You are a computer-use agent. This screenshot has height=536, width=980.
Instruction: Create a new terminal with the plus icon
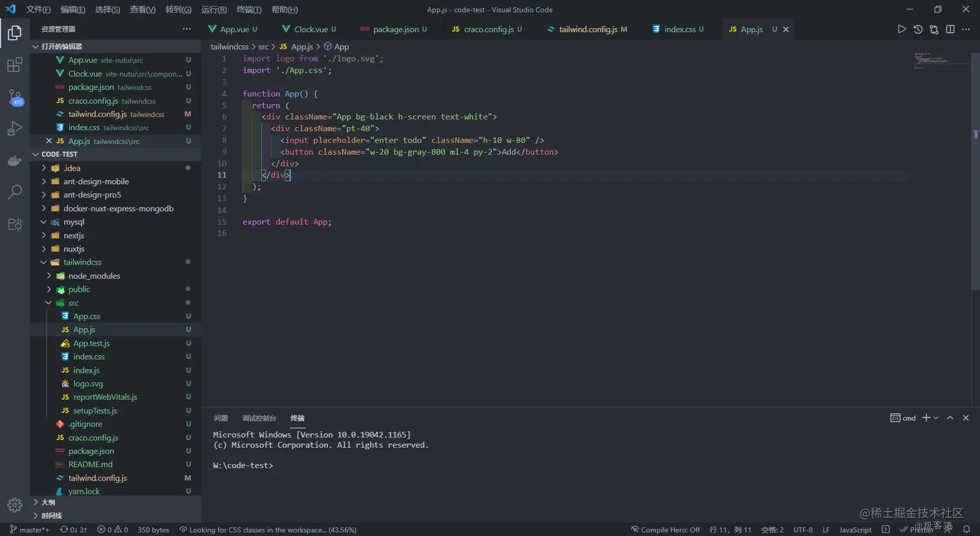925,418
